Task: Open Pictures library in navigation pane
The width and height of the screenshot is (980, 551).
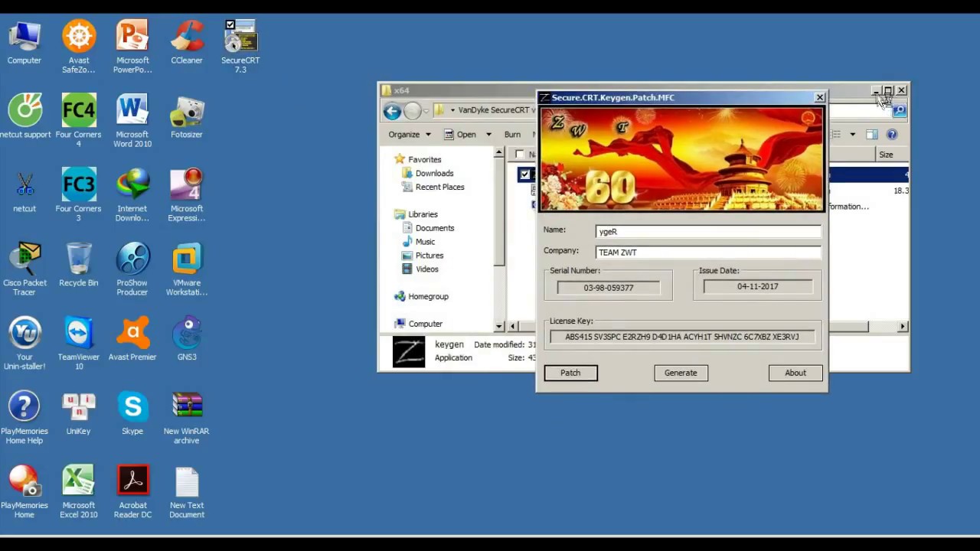Action: click(423, 256)
